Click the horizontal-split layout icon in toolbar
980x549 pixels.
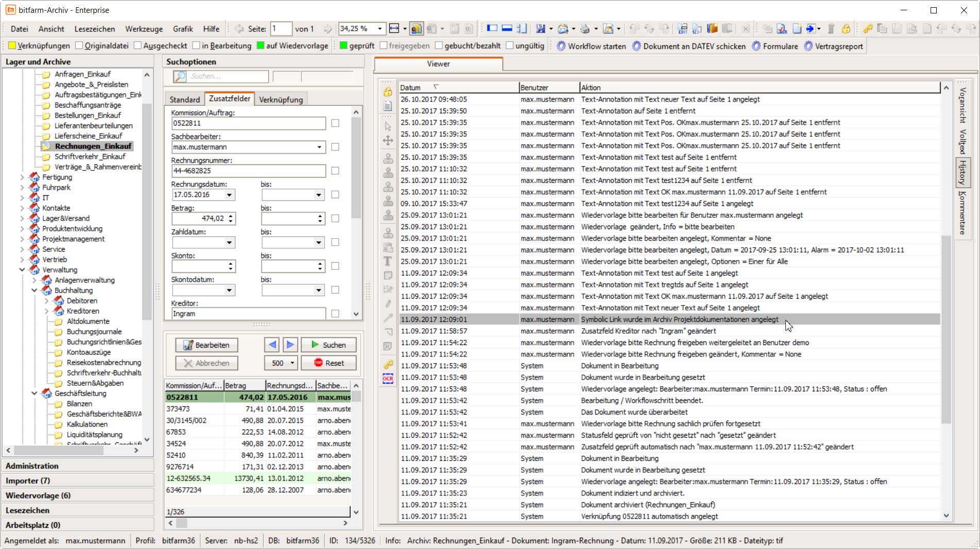coord(507,29)
